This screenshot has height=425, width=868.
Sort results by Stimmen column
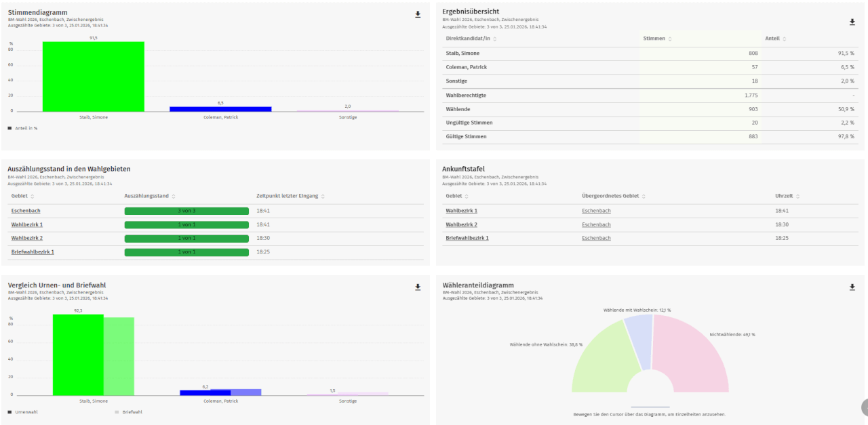(670, 39)
